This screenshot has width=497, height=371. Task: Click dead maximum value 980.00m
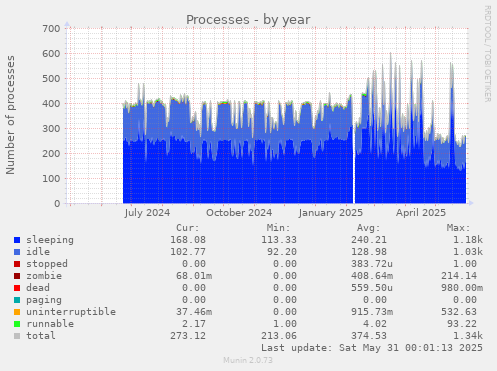462,288
